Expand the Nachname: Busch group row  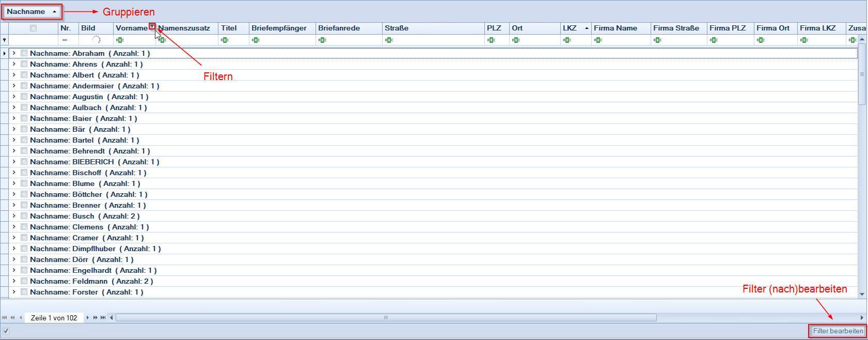pos(14,216)
